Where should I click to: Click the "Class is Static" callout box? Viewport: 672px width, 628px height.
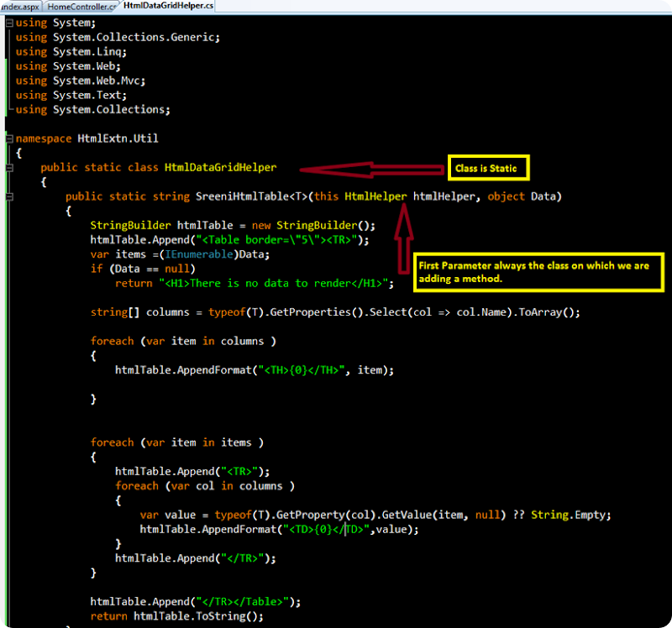tap(487, 168)
